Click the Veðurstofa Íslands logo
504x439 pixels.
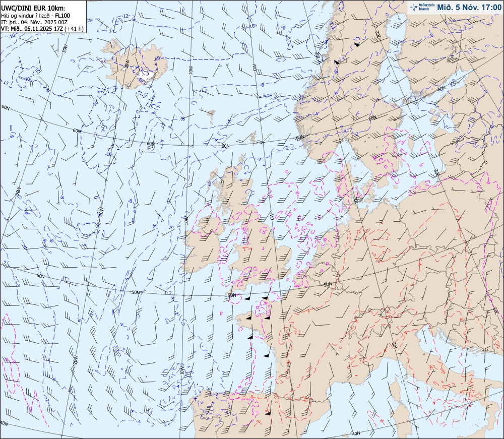coord(422,8)
